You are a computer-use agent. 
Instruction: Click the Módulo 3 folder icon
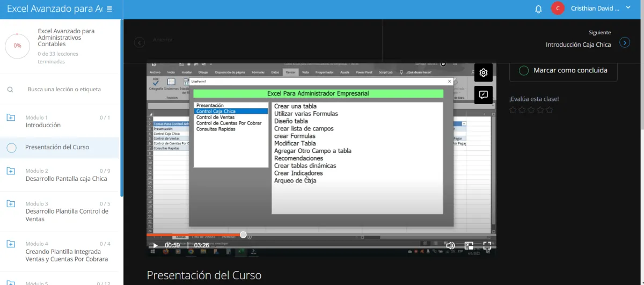click(11, 203)
